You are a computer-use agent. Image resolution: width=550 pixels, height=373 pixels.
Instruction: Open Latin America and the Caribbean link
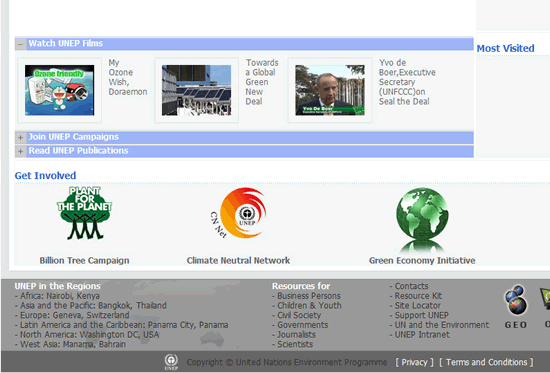click(x=124, y=325)
